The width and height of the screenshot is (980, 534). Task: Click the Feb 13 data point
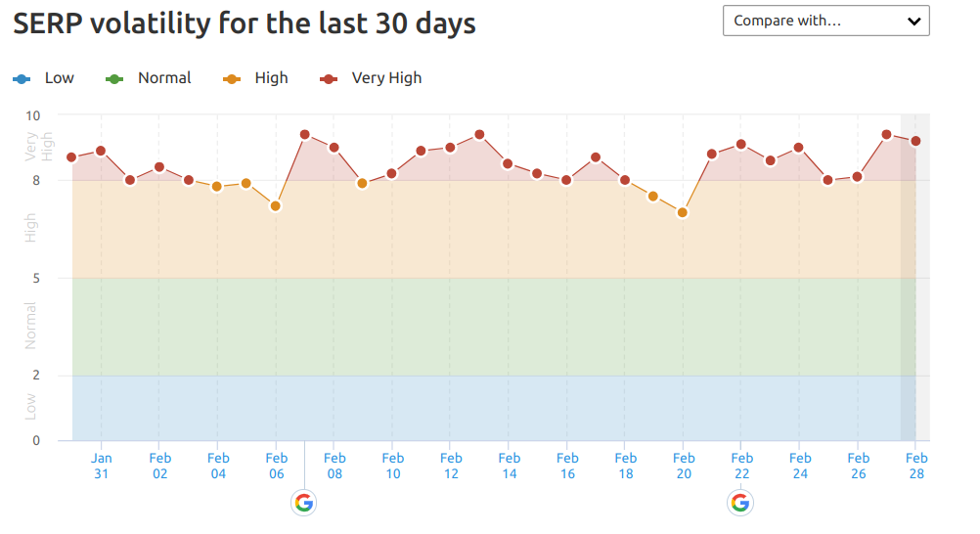click(479, 135)
